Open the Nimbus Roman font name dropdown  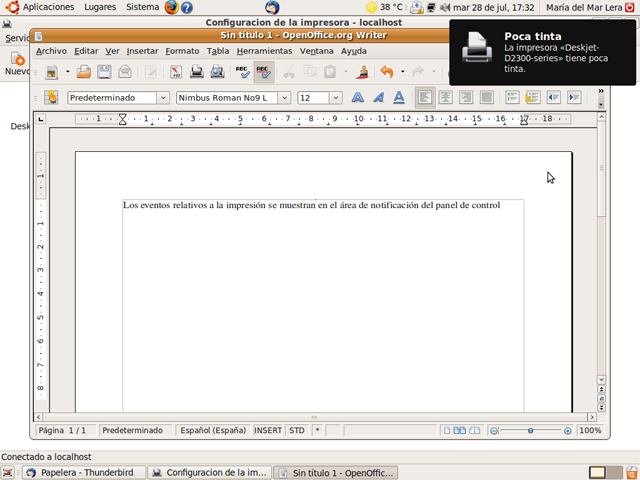(x=285, y=98)
